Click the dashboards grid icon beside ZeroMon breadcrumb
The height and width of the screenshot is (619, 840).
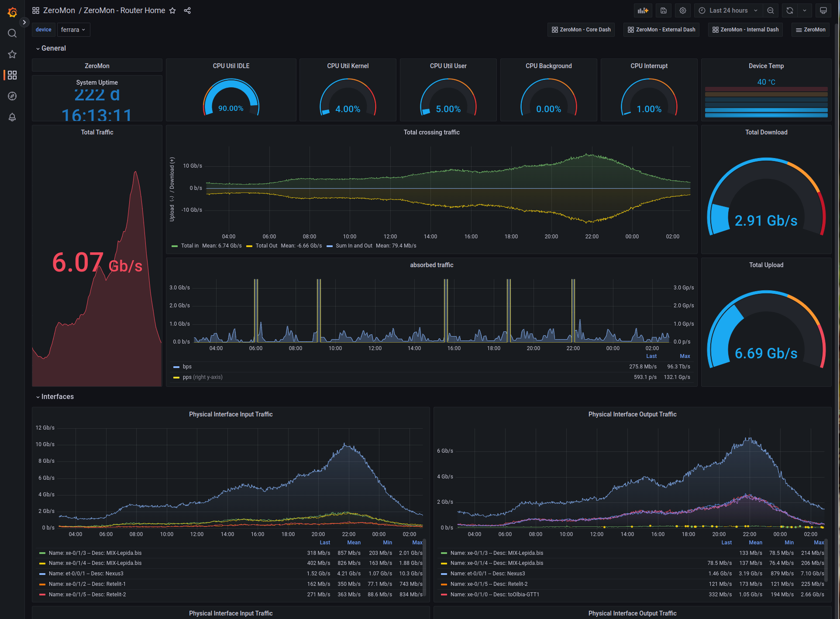tap(36, 10)
